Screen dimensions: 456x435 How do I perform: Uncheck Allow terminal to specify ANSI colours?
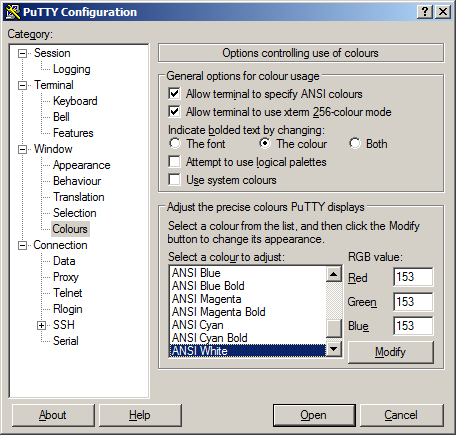click(174, 94)
